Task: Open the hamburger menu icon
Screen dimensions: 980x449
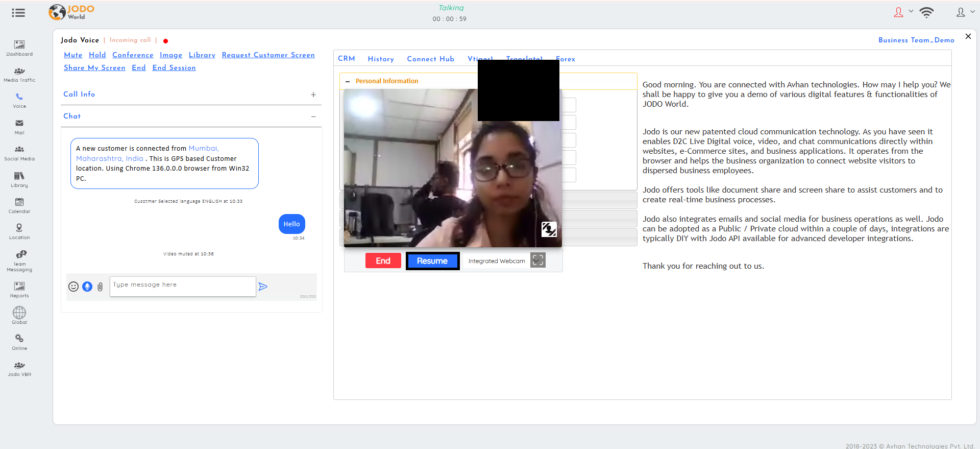Action: click(18, 13)
